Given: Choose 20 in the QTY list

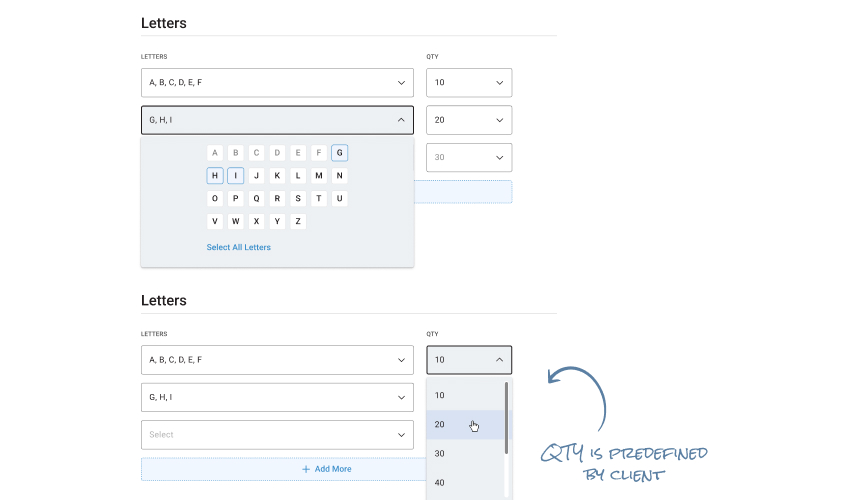Looking at the screenshot, I should [x=465, y=425].
